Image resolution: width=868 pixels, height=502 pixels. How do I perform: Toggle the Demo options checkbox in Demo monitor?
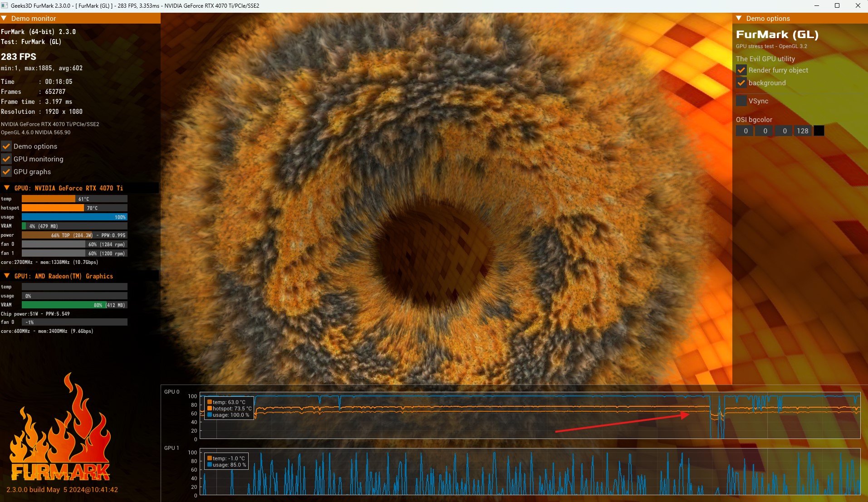(x=6, y=146)
